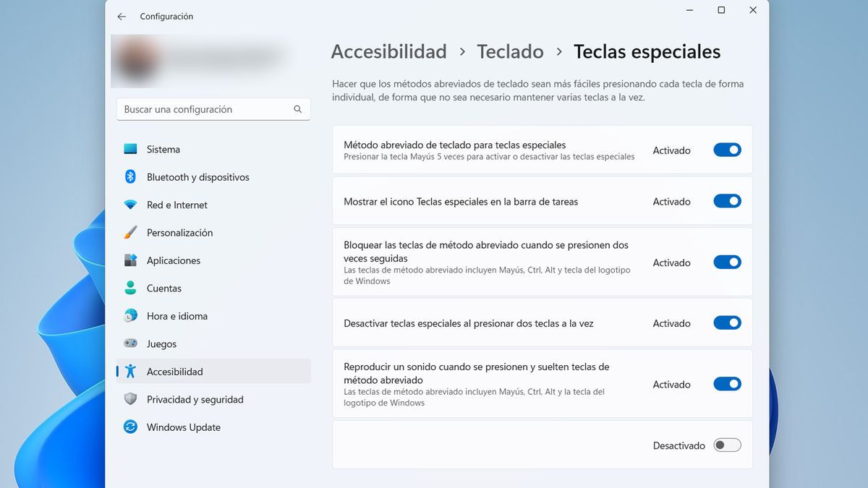The image size is (868, 488).
Task: Go back to Teclado using the breadcrumb
Action: tap(510, 51)
